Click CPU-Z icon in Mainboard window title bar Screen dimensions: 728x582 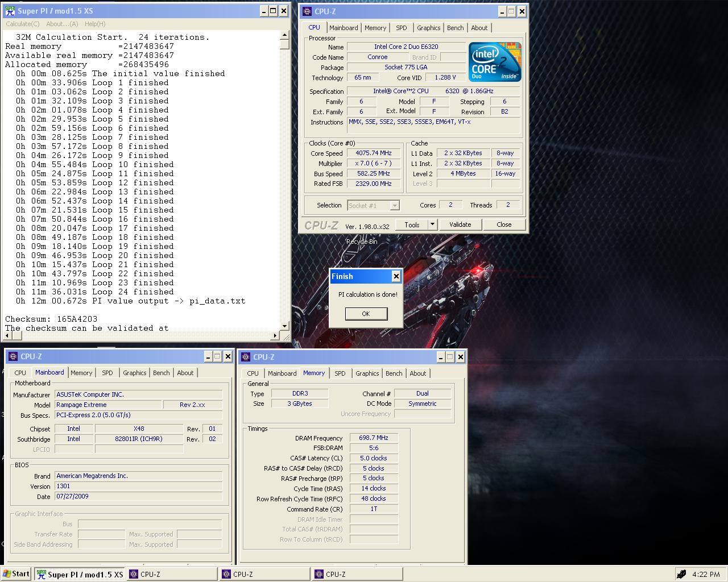13,356
